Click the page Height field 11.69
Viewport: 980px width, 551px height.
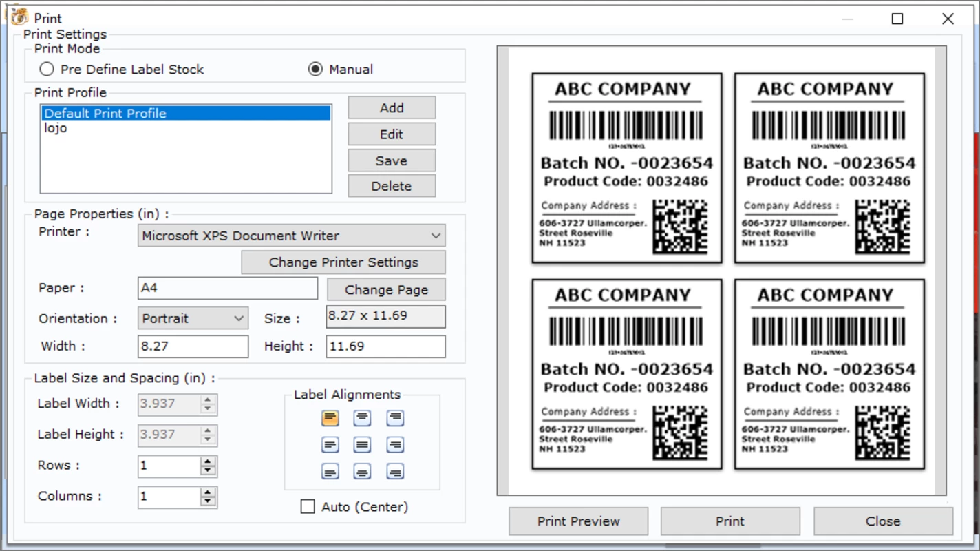pyautogui.click(x=385, y=346)
